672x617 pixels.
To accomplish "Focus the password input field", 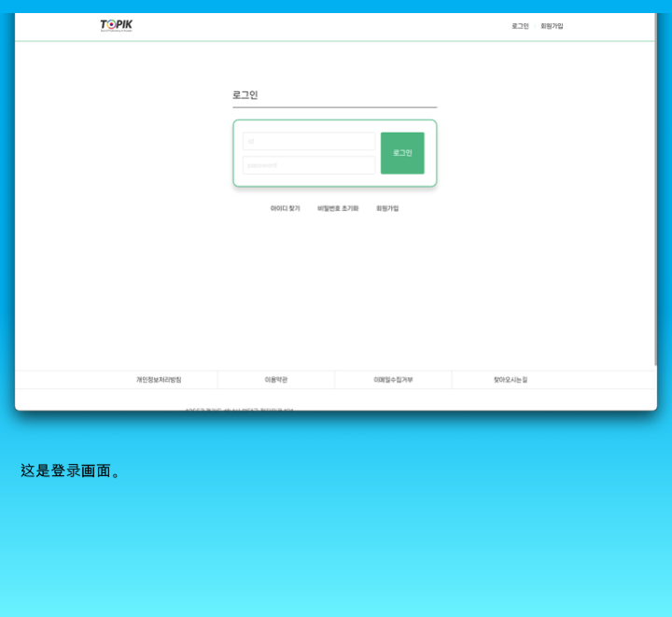I will [x=308, y=165].
